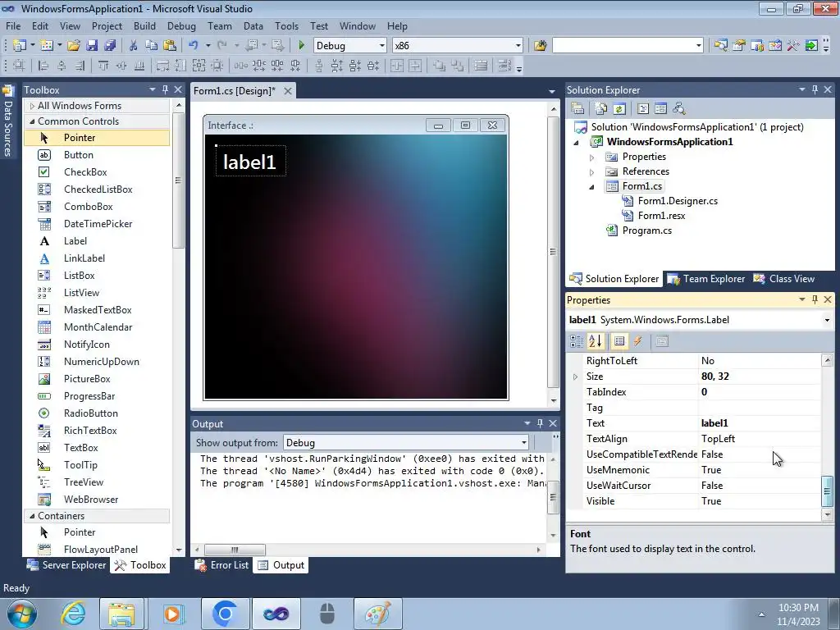This screenshot has height=630, width=840.
Task: Switch to the Team Explorer tab
Action: pyautogui.click(x=705, y=279)
